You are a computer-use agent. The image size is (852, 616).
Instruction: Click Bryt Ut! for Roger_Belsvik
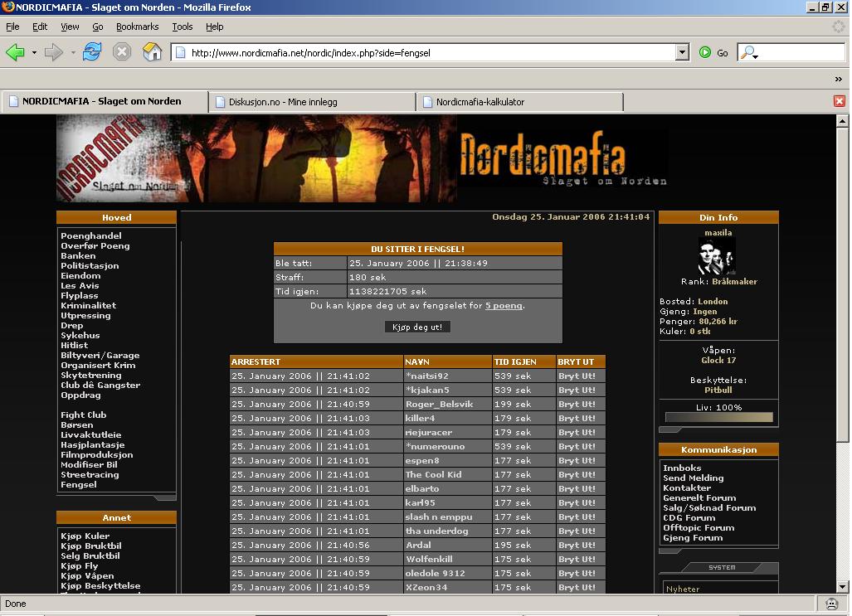577,404
